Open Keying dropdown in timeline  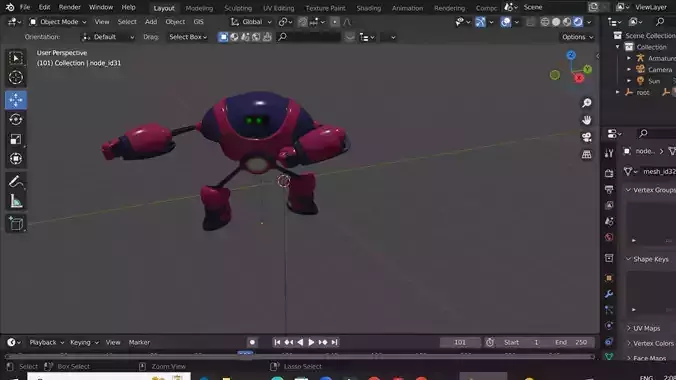click(x=84, y=342)
